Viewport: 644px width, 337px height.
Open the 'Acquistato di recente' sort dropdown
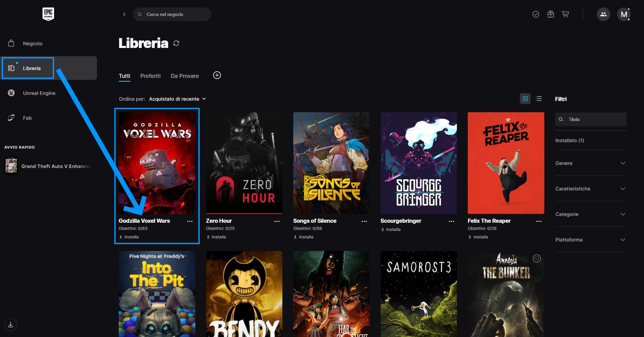click(178, 99)
